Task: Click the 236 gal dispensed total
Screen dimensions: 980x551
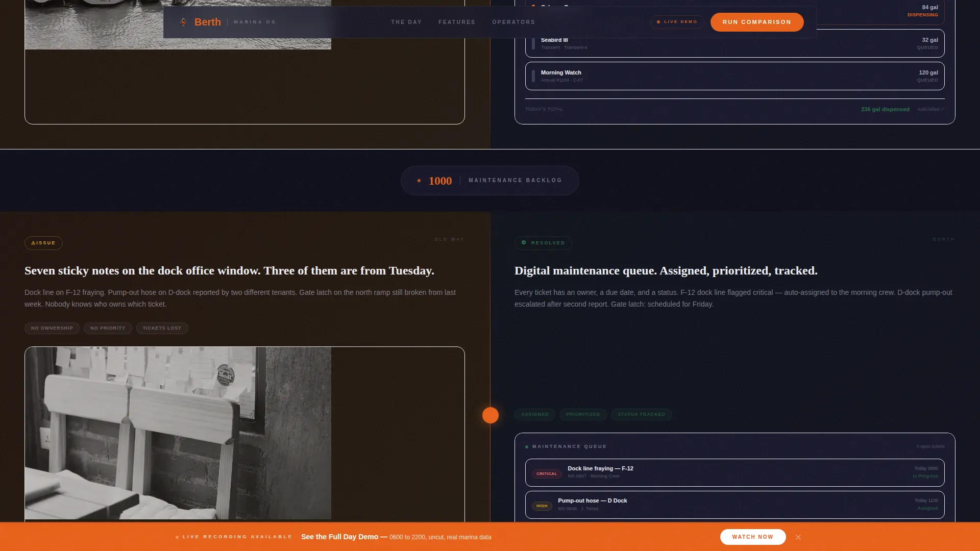Action: (x=885, y=109)
